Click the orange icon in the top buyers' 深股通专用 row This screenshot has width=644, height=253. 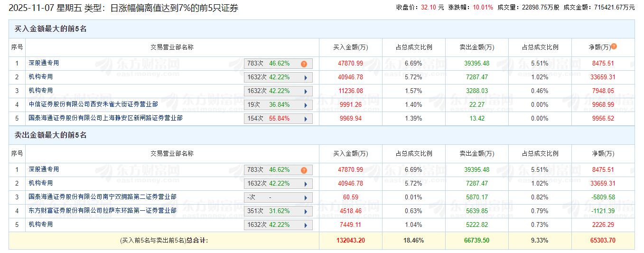pos(304,64)
